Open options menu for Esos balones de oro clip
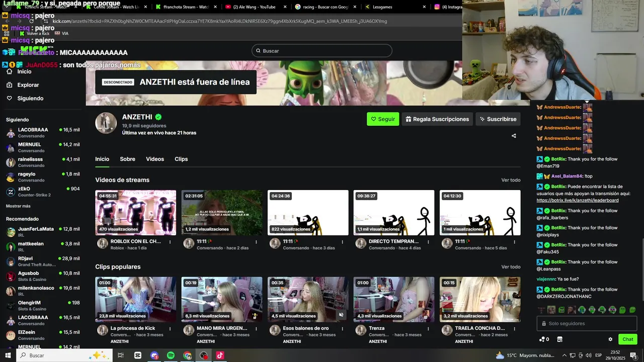 point(343,329)
